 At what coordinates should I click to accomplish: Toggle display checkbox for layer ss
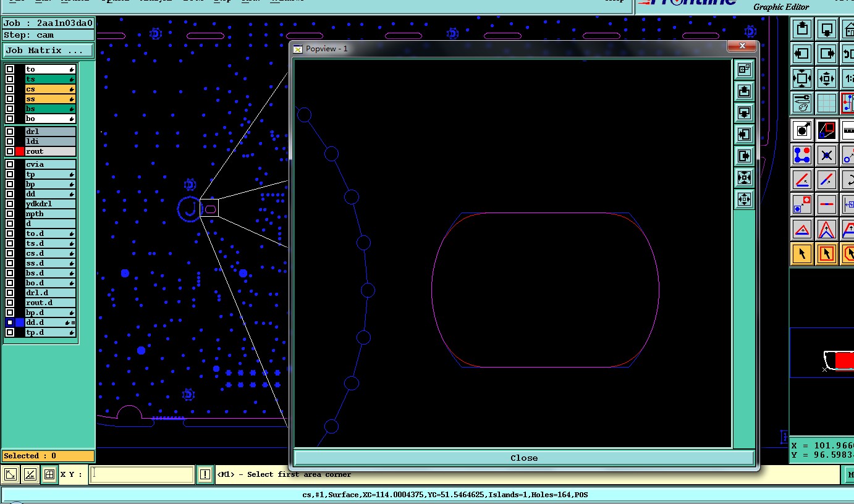click(10, 99)
